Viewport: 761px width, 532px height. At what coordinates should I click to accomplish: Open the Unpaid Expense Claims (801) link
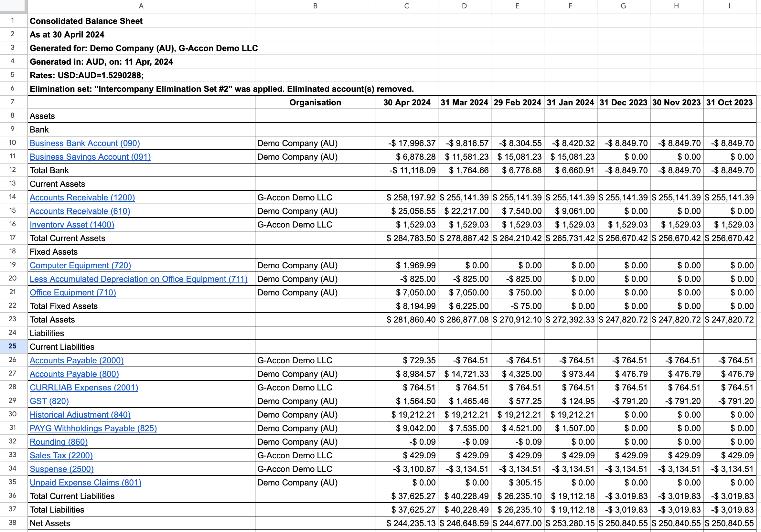pos(85,482)
